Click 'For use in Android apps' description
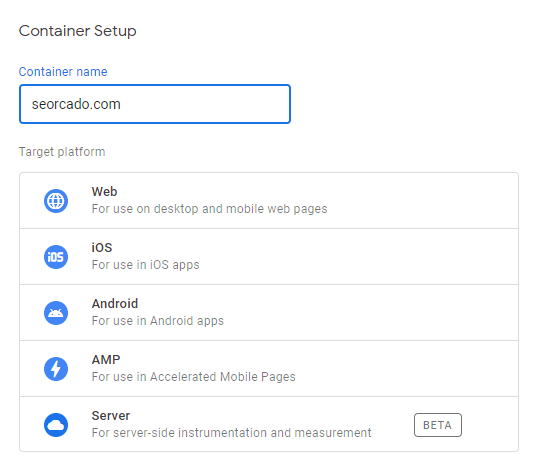This screenshot has width=540, height=468. pos(158,321)
